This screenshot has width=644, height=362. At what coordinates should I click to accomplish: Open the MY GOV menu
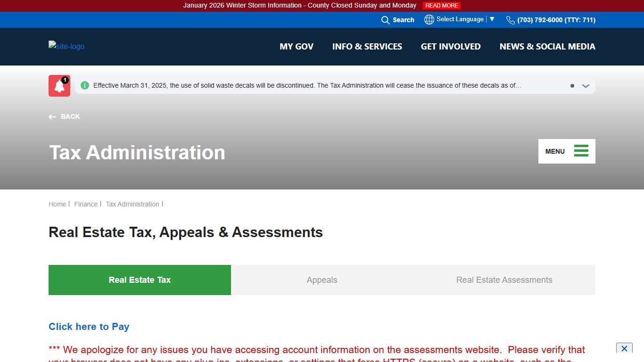[297, 46]
